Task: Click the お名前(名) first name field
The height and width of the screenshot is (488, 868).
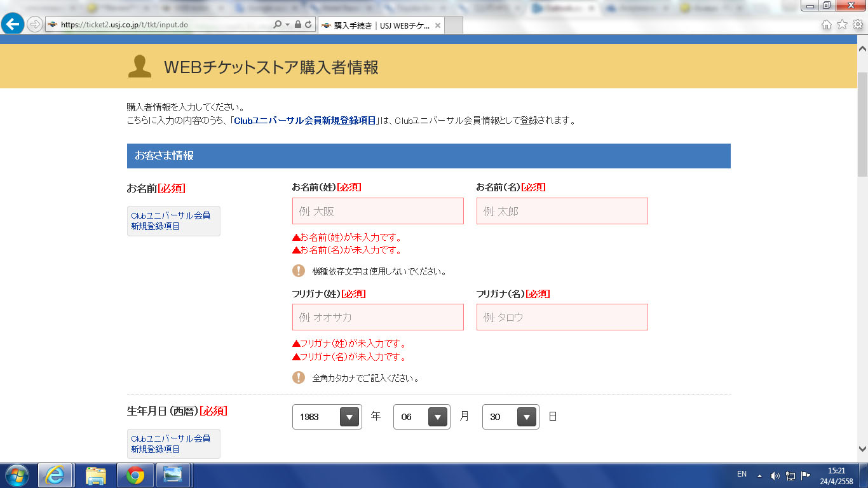Action: tap(562, 211)
